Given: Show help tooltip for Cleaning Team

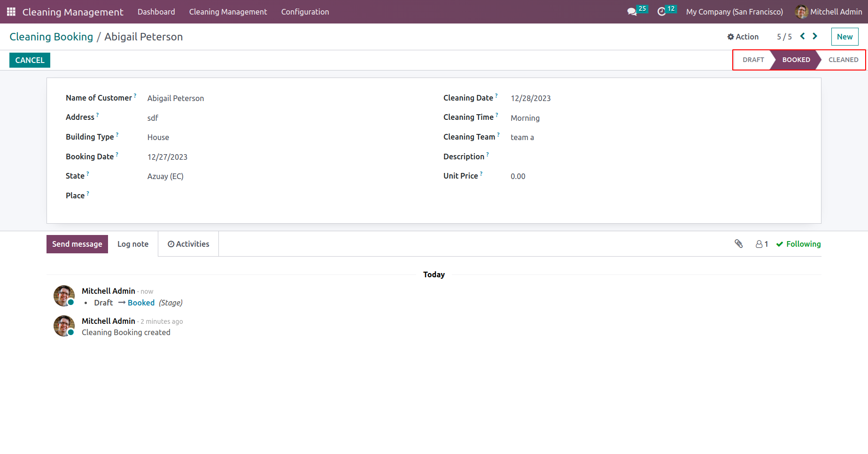Looking at the screenshot, I should (x=498, y=134).
